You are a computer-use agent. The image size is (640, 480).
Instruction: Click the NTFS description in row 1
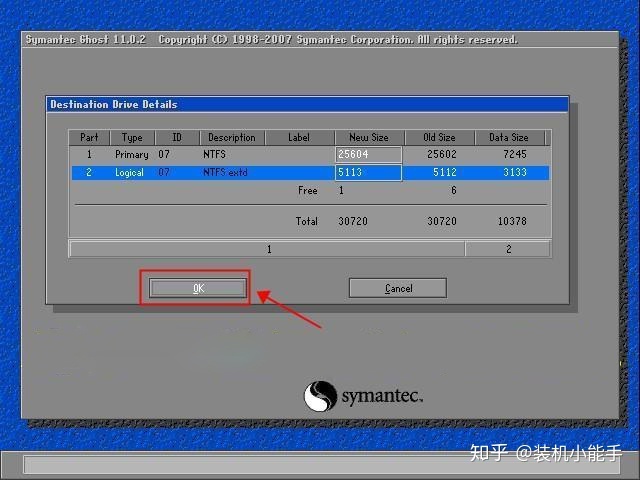[x=214, y=154]
